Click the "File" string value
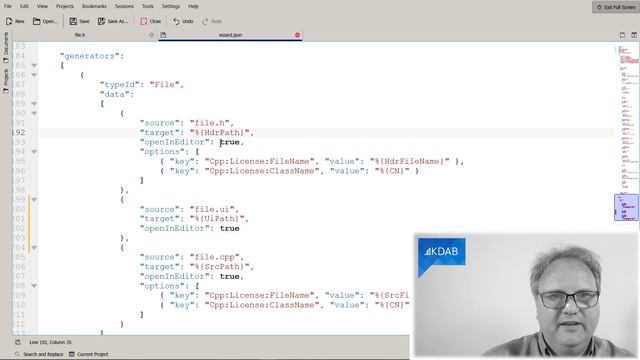Screen dimensions: 640x360 tap(164, 84)
